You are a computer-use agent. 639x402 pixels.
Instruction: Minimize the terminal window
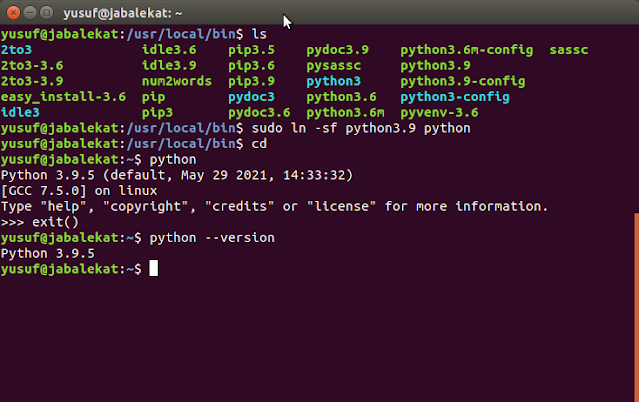click(30, 13)
